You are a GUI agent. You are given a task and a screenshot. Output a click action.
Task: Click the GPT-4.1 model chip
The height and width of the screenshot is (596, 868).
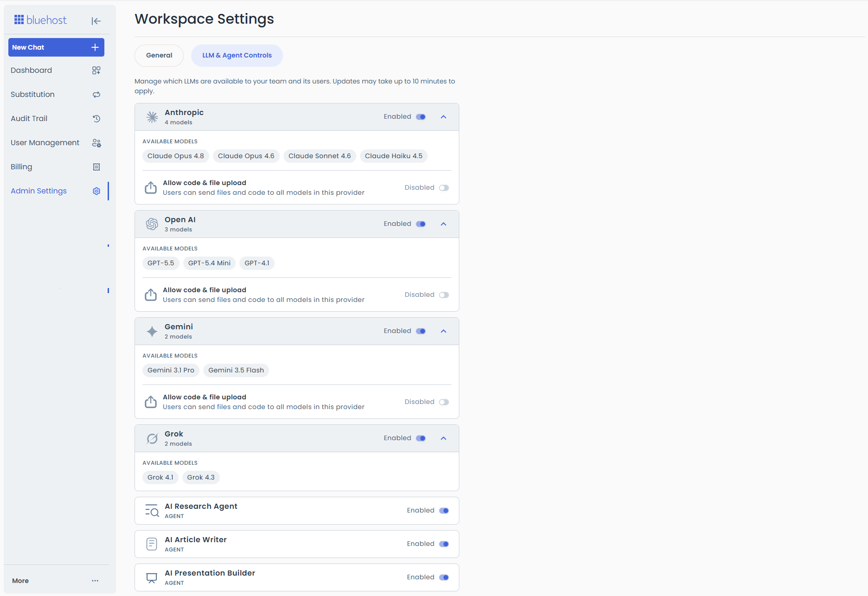click(257, 263)
